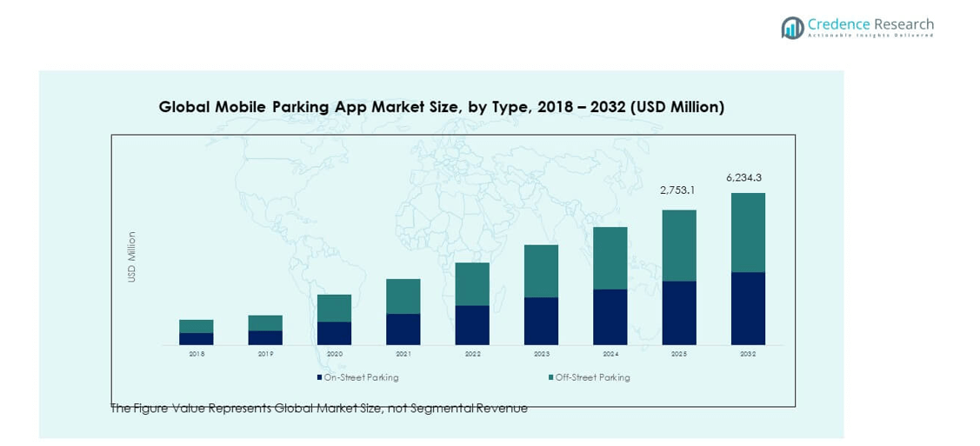Click the On-Street segment of the 2024 bar

tap(610, 317)
